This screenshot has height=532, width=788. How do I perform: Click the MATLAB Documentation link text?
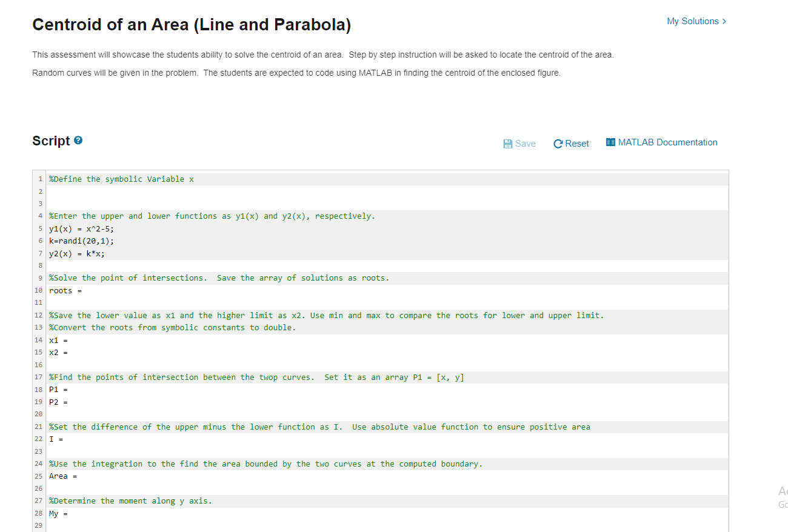[x=667, y=142]
